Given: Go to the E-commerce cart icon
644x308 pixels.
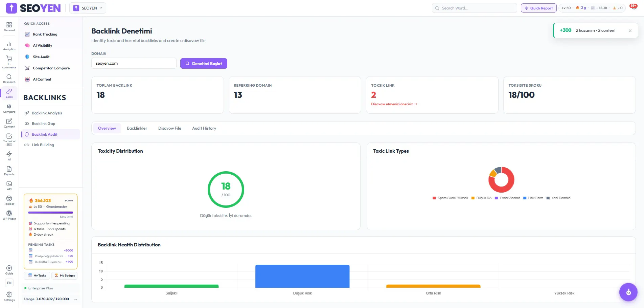Looking at the screenshot, I should click(9, 62).
